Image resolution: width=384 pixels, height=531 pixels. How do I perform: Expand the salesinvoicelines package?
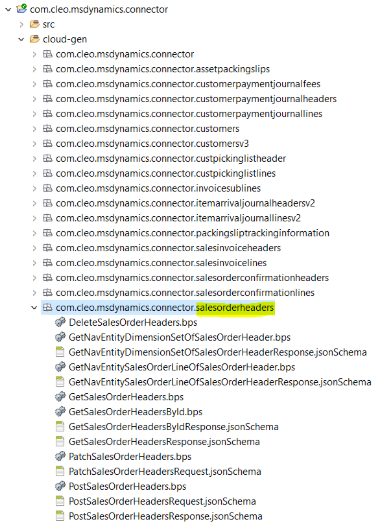[34, 263]
